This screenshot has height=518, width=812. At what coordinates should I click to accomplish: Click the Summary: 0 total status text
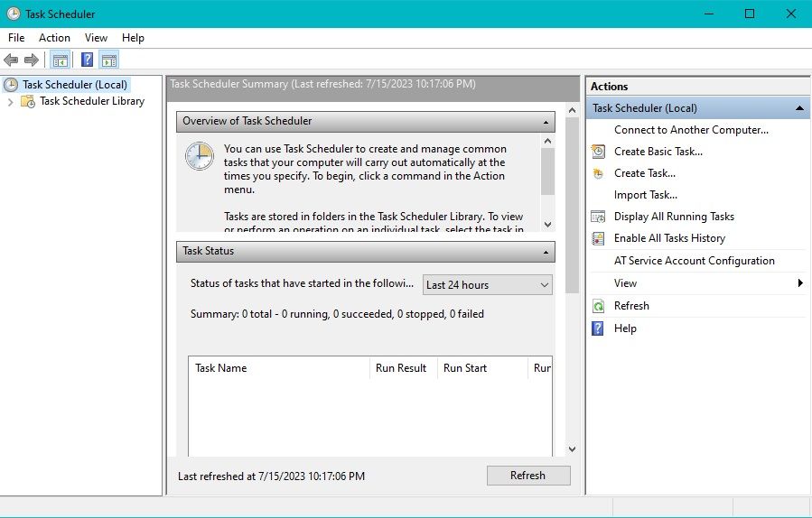click(x=337, y=314)
